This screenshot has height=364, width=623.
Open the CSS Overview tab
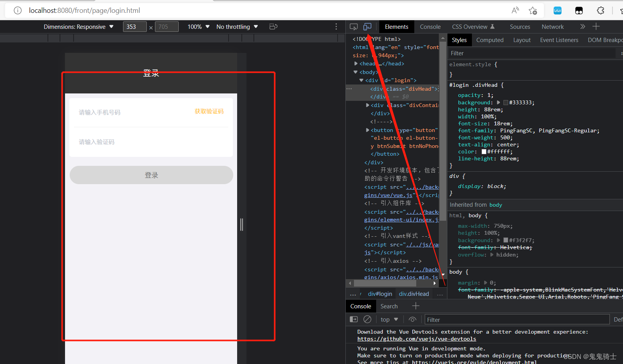(x=473, y=26)
